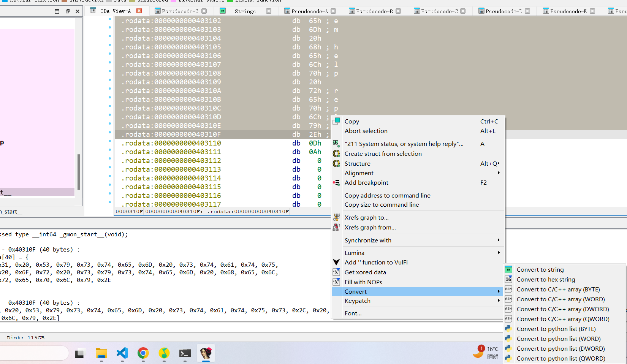Expand the Structure submenu
Screen dimensions: 627x364
click(418, 163)
